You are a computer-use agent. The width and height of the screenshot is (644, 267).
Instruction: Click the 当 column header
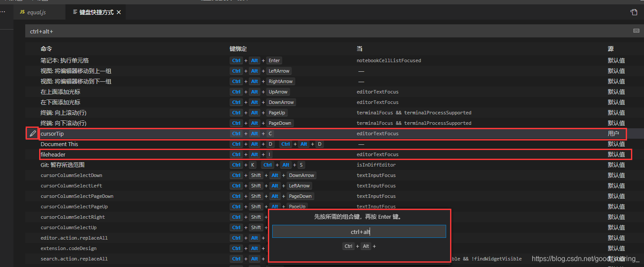point(360,49)
